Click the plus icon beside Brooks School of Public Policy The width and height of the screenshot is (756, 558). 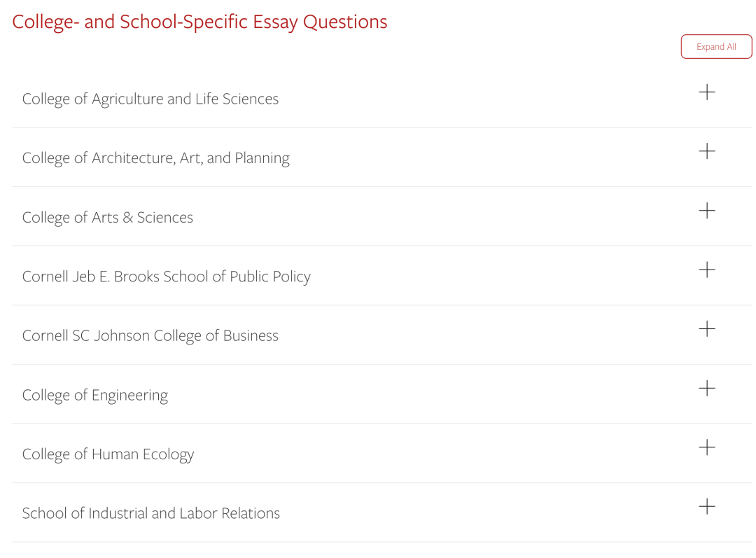point(707,270)
